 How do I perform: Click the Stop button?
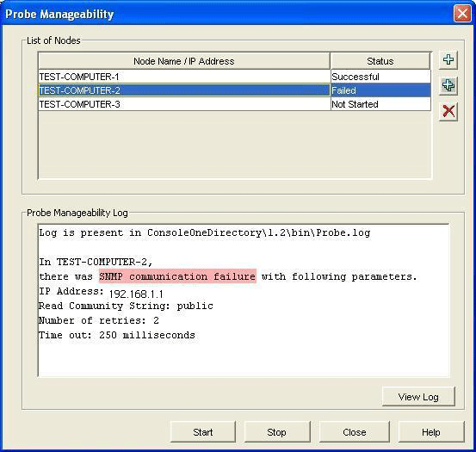point(277,431)
